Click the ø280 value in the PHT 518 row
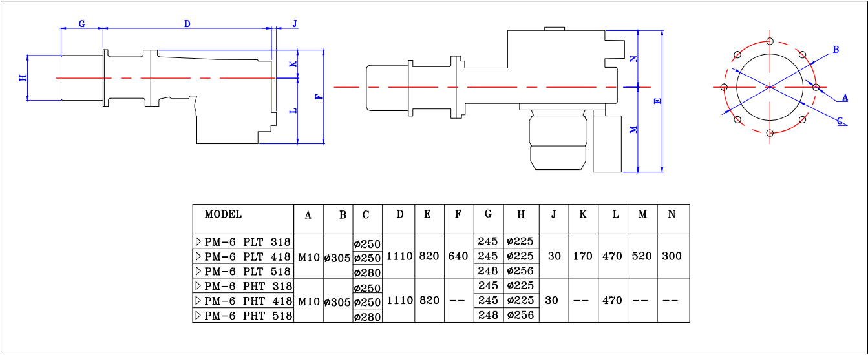This screenshot has width=868, height=355. [368, 317]
